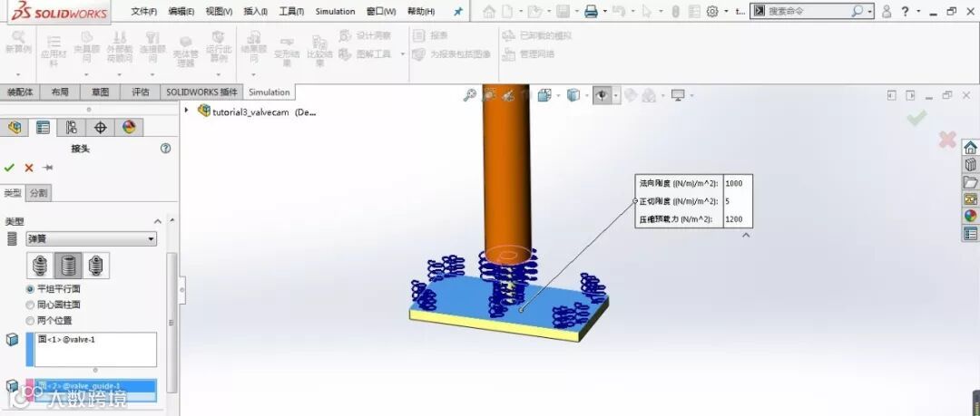Open the display style cube icon
Screen dimensions: 980x416
pyautogui.click(x=573, y=95)
